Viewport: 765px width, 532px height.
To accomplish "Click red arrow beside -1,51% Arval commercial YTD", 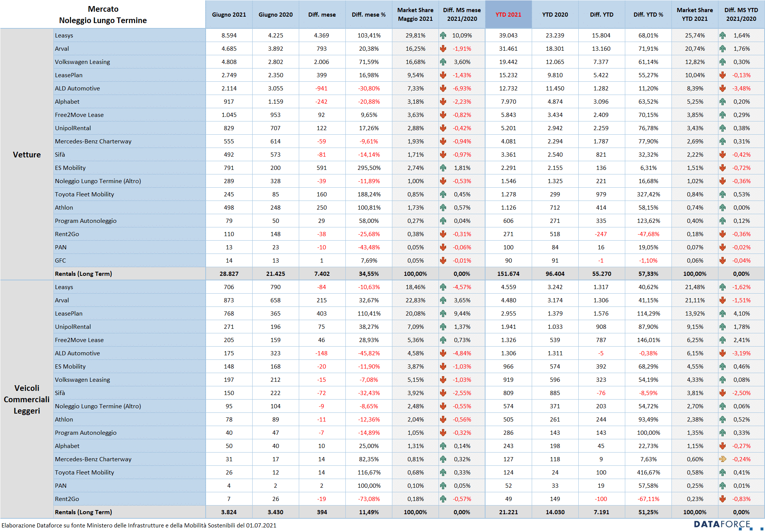I will point(723,300).
